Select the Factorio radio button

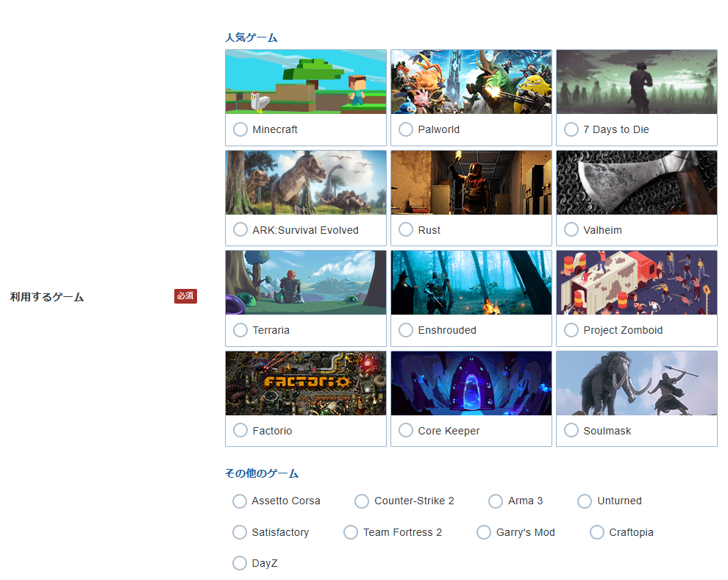click(x=240, y=431)
